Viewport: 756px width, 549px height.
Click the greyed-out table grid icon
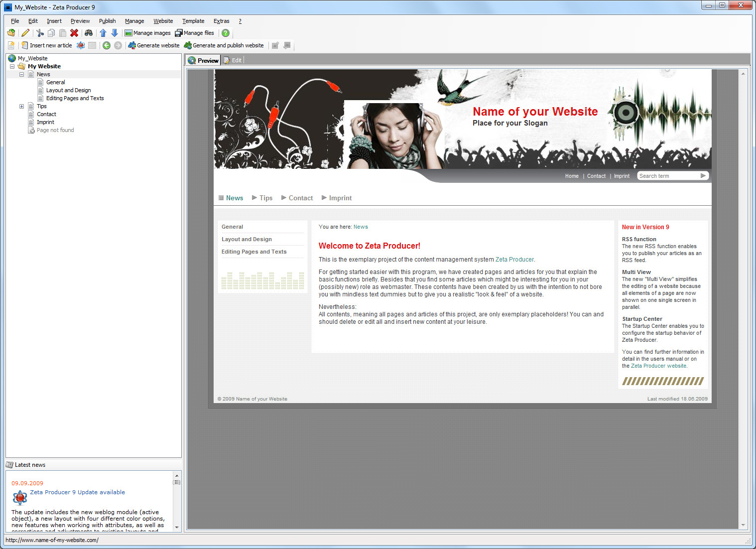(x=92, y=45)
